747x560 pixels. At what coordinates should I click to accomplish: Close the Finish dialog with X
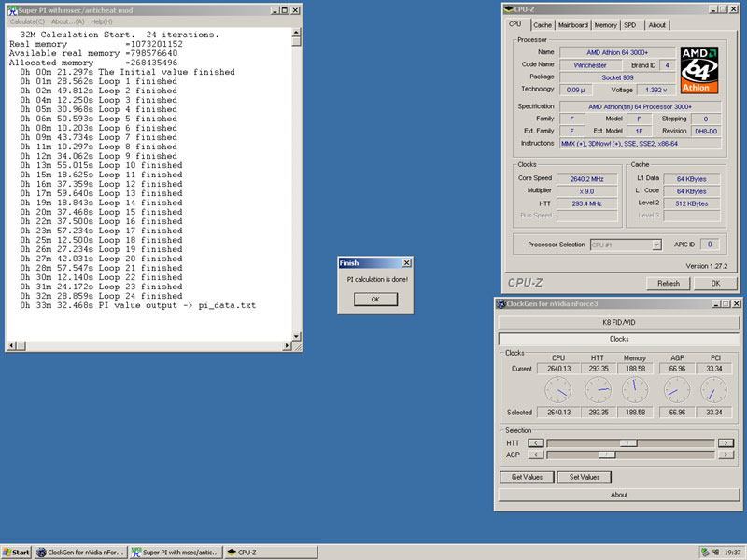[407, 263]
